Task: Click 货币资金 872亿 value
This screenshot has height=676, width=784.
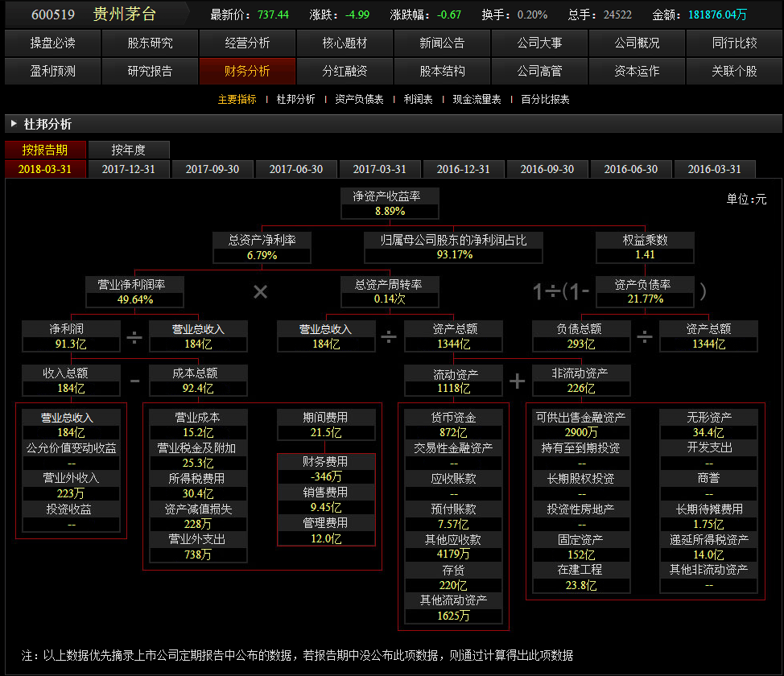Action: (453, 432)
